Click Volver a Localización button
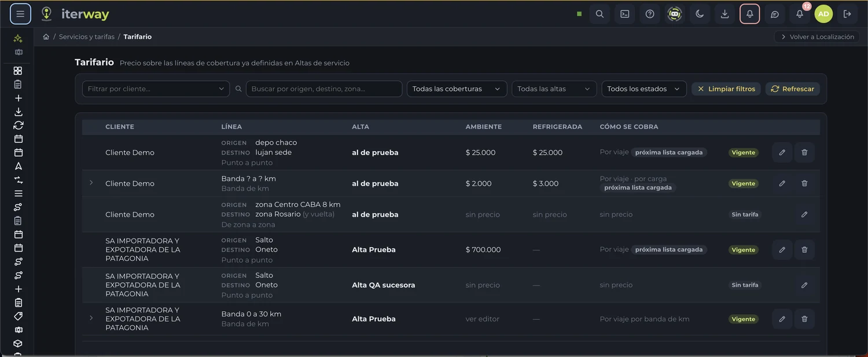This screenshot has height=357, width=868. 817,36
